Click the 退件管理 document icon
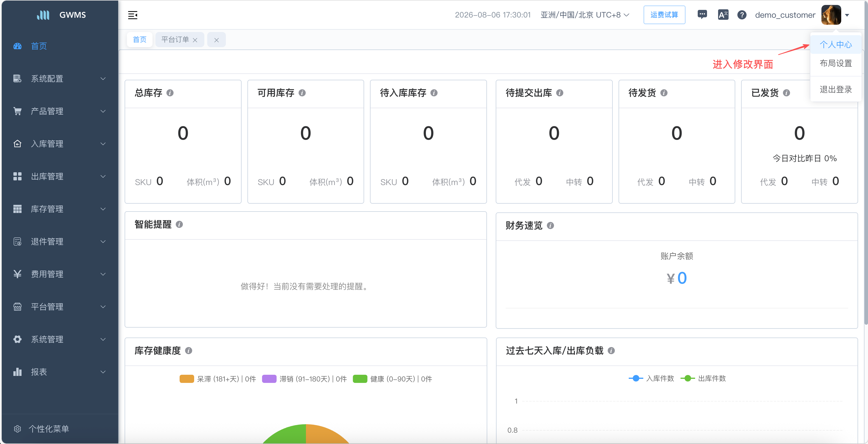 coord(17,241)
